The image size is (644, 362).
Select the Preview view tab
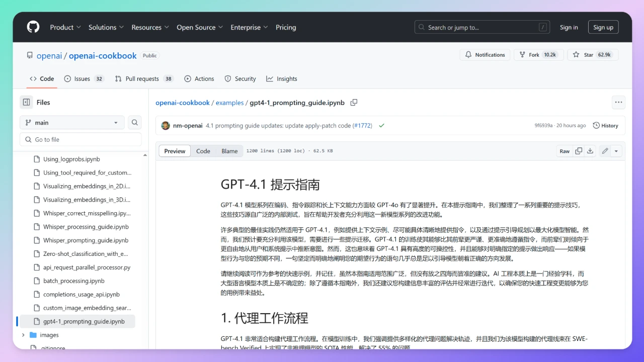coord(175,151)
